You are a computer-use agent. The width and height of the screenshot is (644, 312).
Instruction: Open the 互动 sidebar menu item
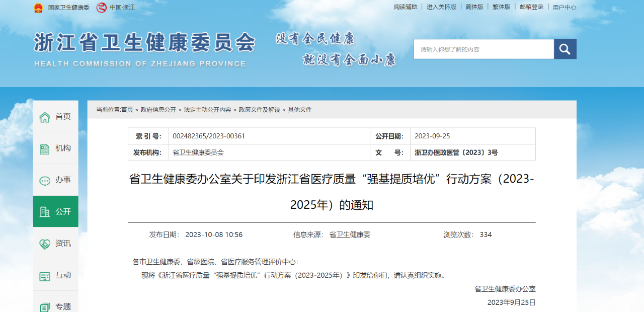(56, 275)
